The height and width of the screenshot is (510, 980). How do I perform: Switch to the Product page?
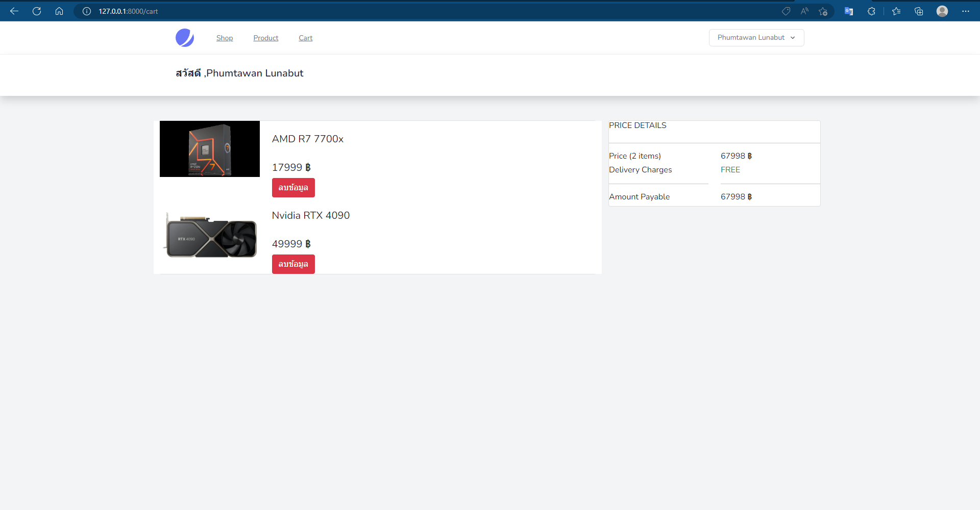pyautogui.click(x=265, y=37)
